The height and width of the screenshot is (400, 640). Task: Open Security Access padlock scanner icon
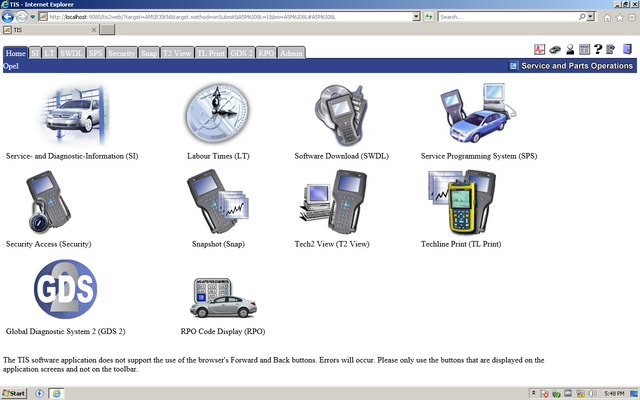click(x=49, y=202)
